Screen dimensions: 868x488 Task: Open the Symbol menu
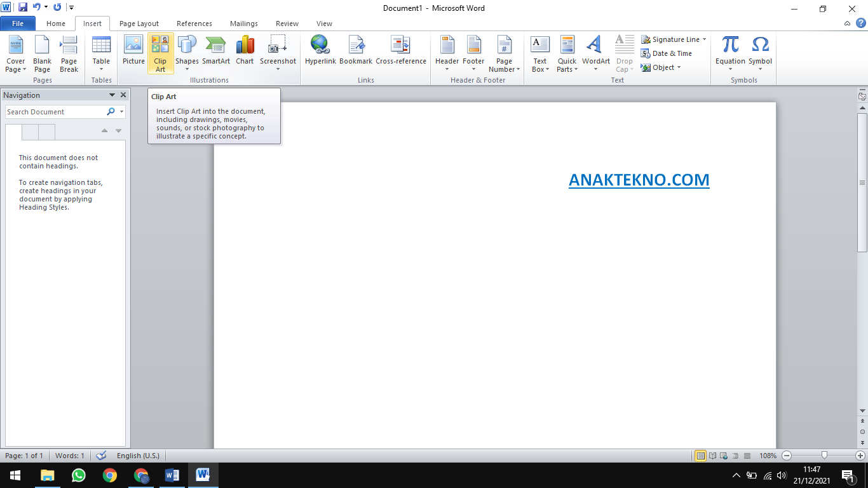pyautogui.click(x=760, y=54)
